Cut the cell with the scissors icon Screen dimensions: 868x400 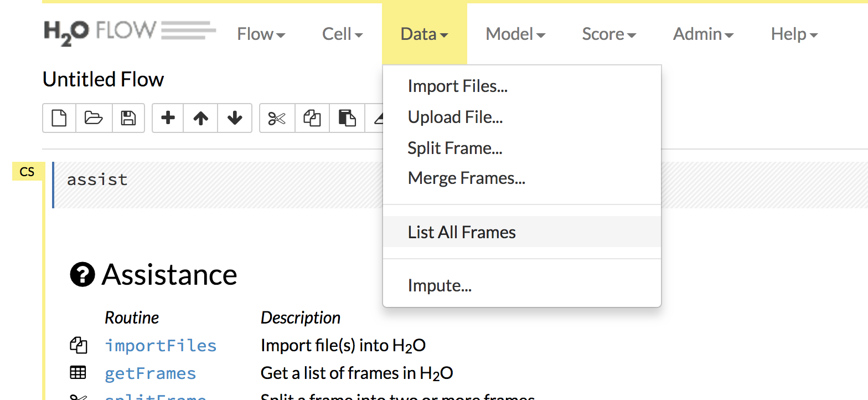(x=277, y=118)
